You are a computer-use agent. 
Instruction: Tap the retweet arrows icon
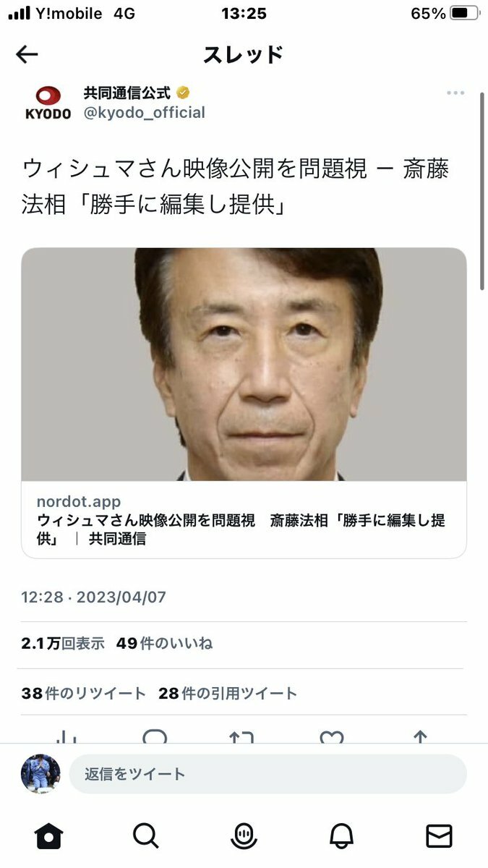coord(241,737)
